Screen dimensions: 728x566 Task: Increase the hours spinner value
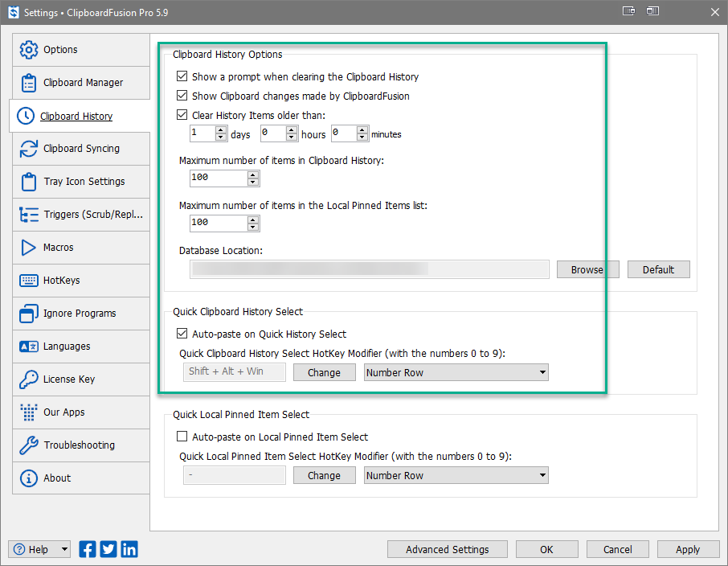click(x=292, y=130)
